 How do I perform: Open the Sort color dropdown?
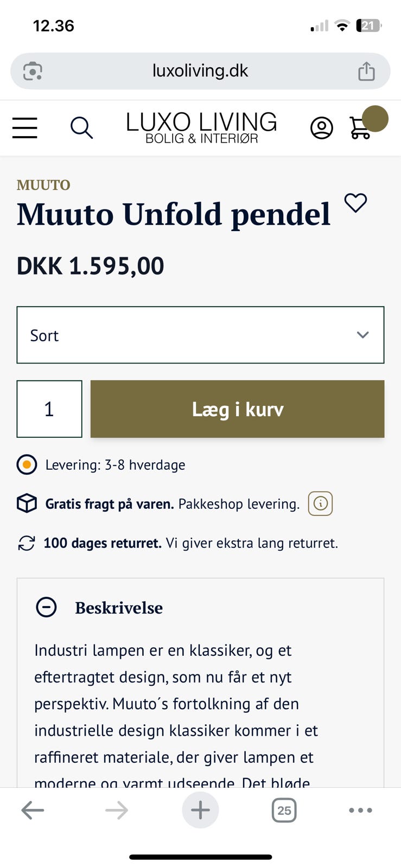pyautogui.click(x=200, y=335)
